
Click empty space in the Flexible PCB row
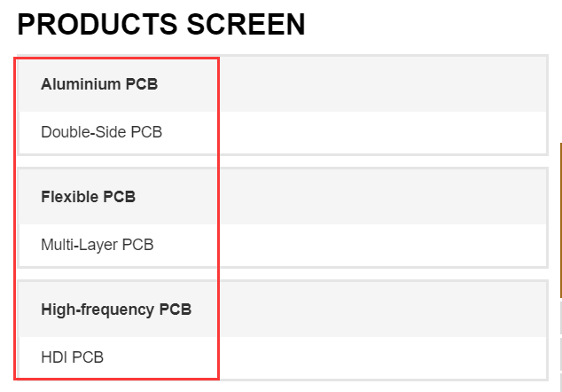tap(381, 196)
